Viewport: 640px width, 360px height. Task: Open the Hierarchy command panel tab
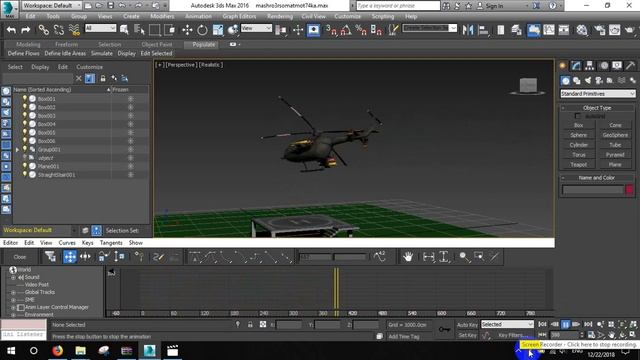pyautogui.click(x=589, y=65)
